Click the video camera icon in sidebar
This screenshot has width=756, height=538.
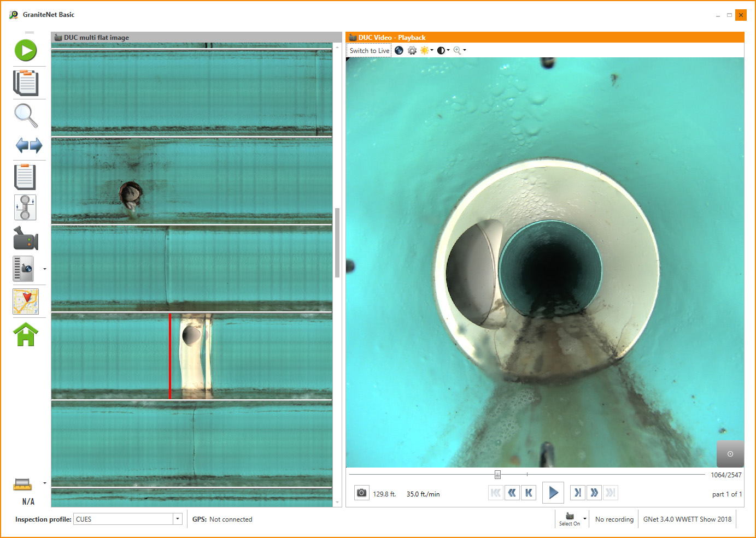(x=25, y=239)
